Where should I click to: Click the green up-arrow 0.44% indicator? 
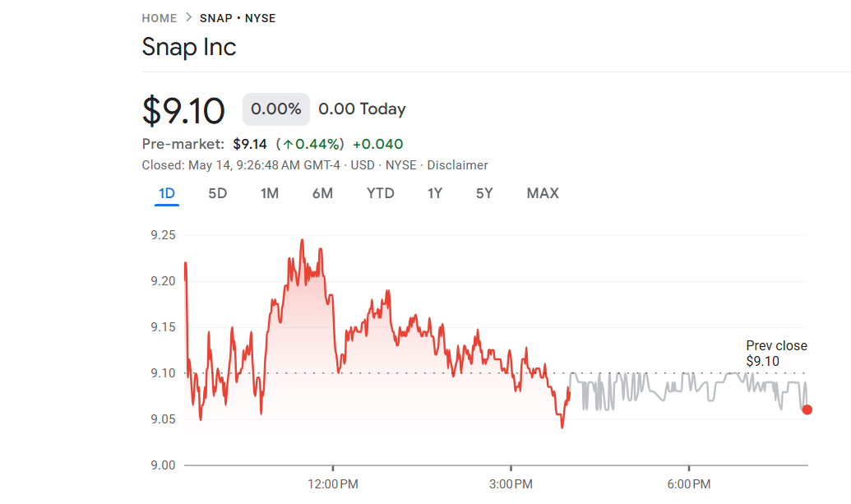[x=310, y=145]
